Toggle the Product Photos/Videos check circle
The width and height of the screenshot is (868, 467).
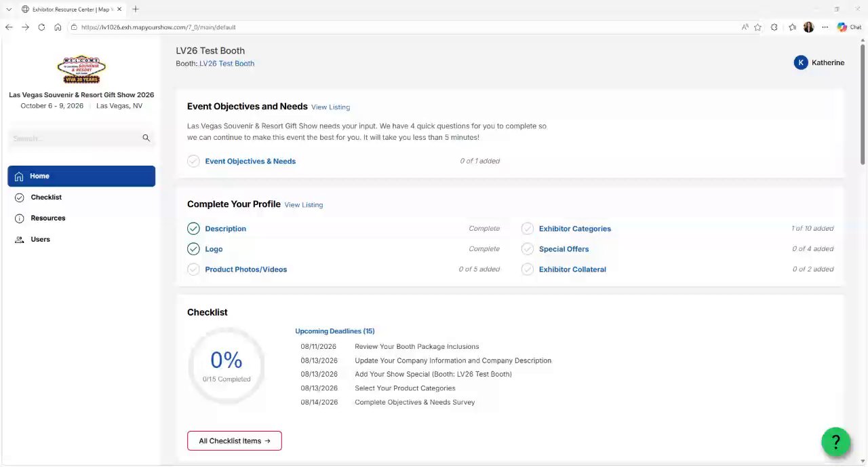click(193, 269)
